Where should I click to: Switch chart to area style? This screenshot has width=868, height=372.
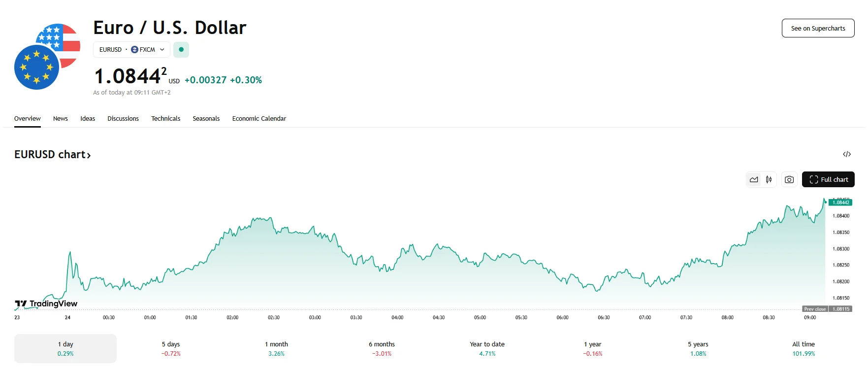click(754, 180)
